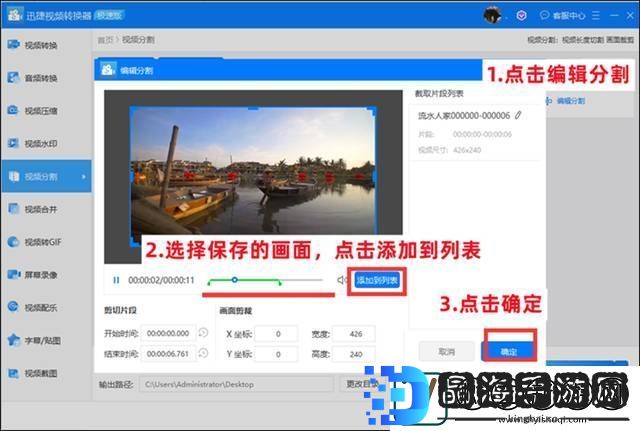Click the 结束时间 field showing 00:00:06.761
The height and width of the screenshot is (431, 640).
(168, 353)
